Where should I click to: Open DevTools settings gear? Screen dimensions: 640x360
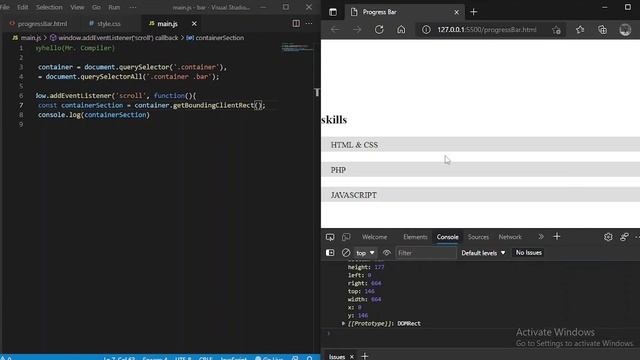click(x=608, y=237)
